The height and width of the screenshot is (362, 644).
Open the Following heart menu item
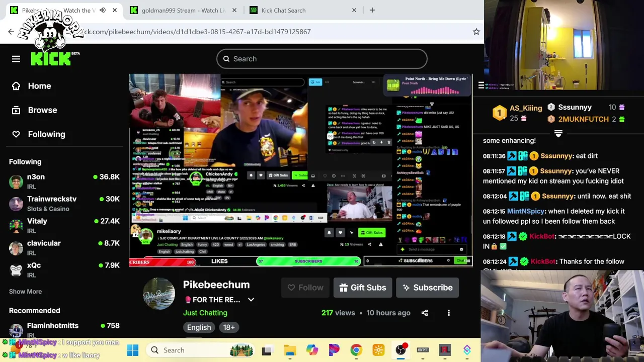[38, 134]
